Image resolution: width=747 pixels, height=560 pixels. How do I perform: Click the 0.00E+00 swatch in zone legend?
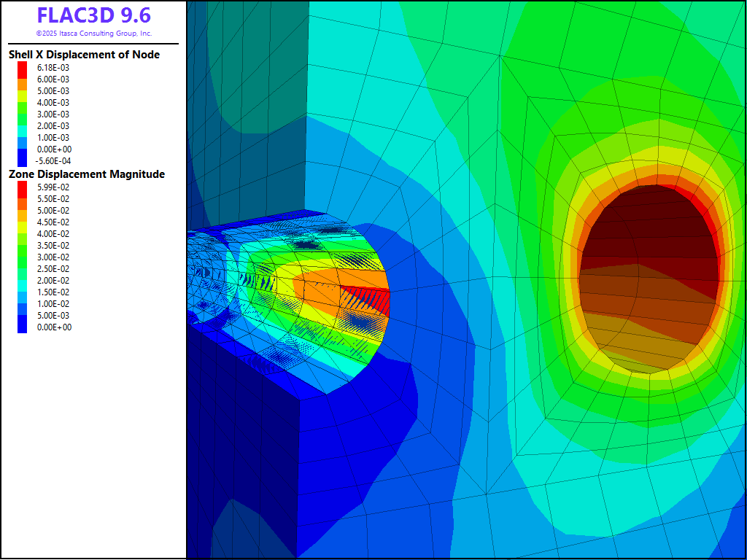[22, 327]
